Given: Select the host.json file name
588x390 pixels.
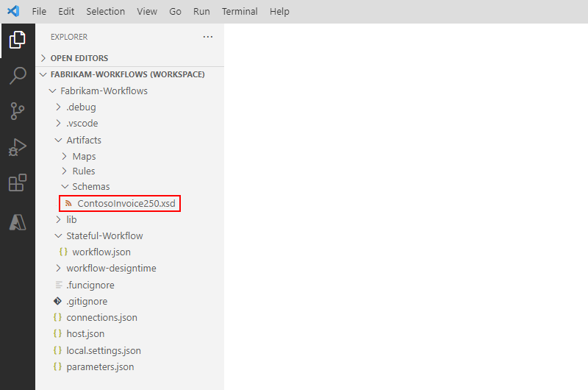Looking at the screenshot, I should click(x=85, y=333).
